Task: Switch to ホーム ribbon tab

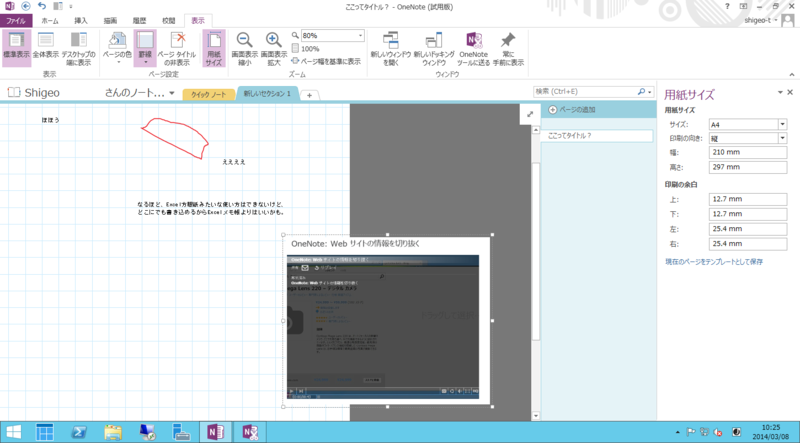Action: tap(49, 21)
